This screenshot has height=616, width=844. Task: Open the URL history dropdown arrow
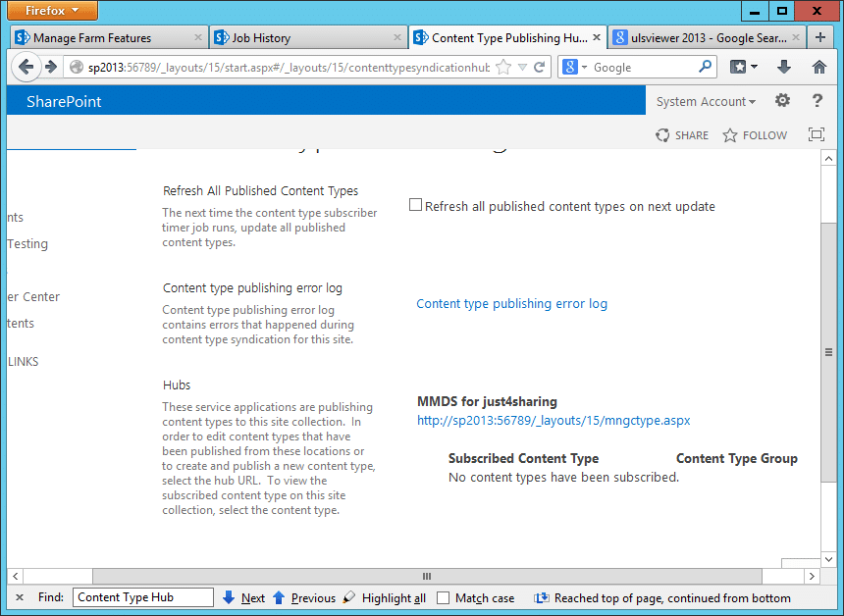tap(522, 68)
